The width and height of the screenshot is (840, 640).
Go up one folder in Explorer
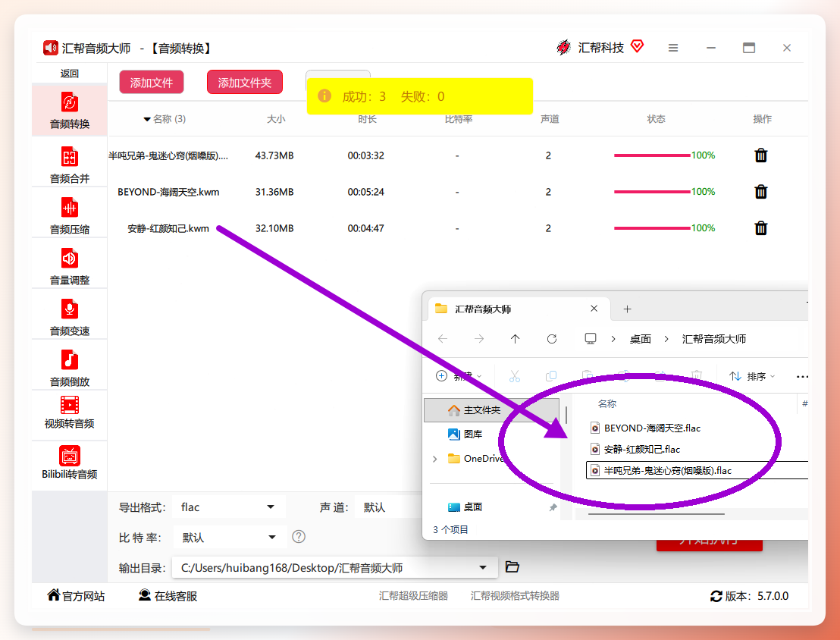[516, 339]
